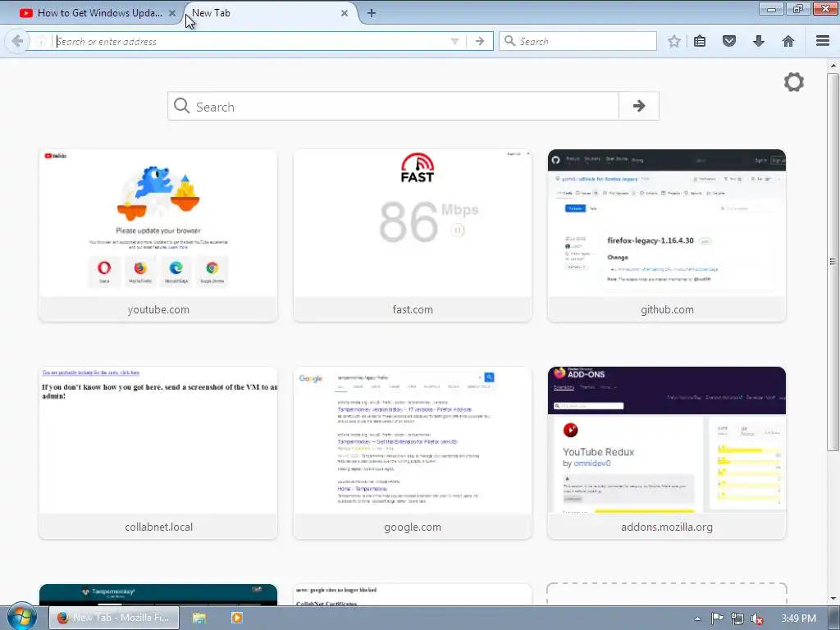Screen dimensions: 840x630
Task: Click the new tab page Search field
Action: pos(393,106)
